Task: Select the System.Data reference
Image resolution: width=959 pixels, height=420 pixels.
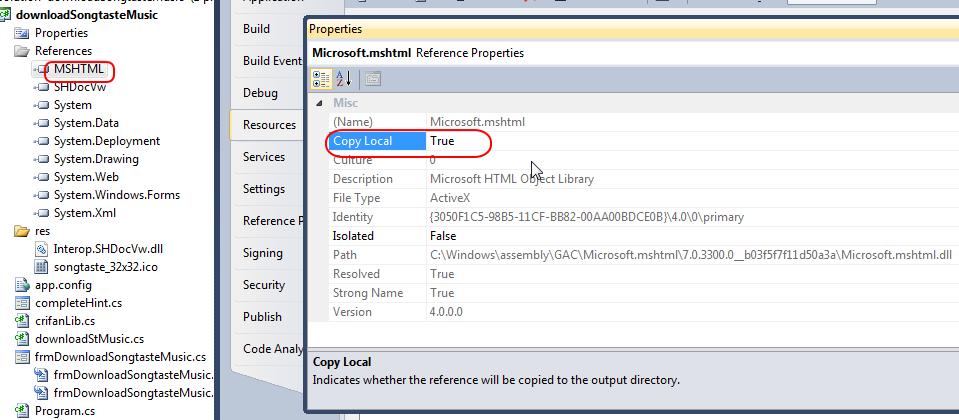Action: [x=86, y=123]
